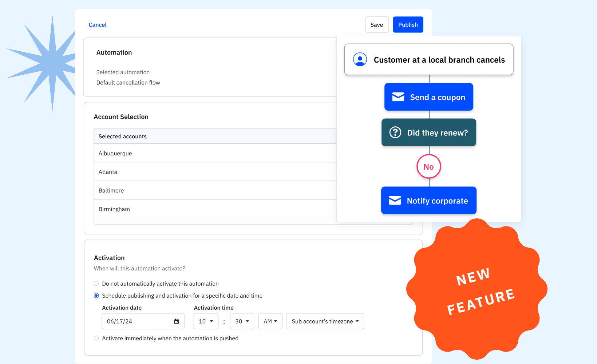Click the question mark icon on 'Did they renew?'

click(395, 132)
